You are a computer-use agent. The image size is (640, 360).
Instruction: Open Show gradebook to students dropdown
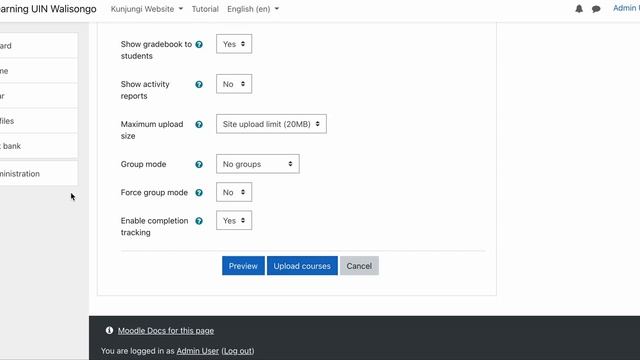[x=234, y=44]
